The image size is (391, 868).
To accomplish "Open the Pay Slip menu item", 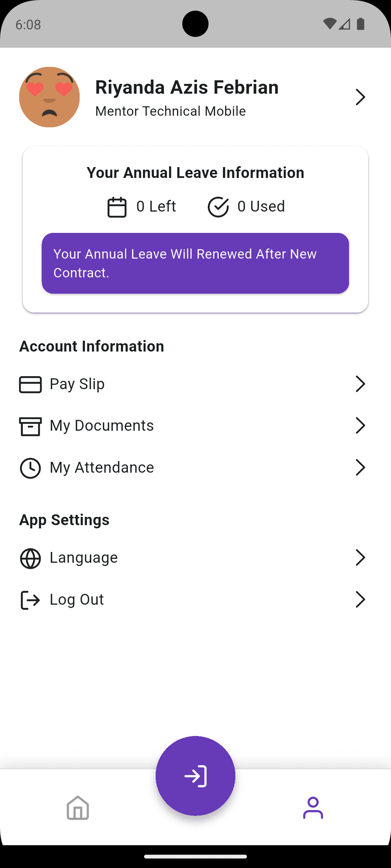I will coord(77,384).
